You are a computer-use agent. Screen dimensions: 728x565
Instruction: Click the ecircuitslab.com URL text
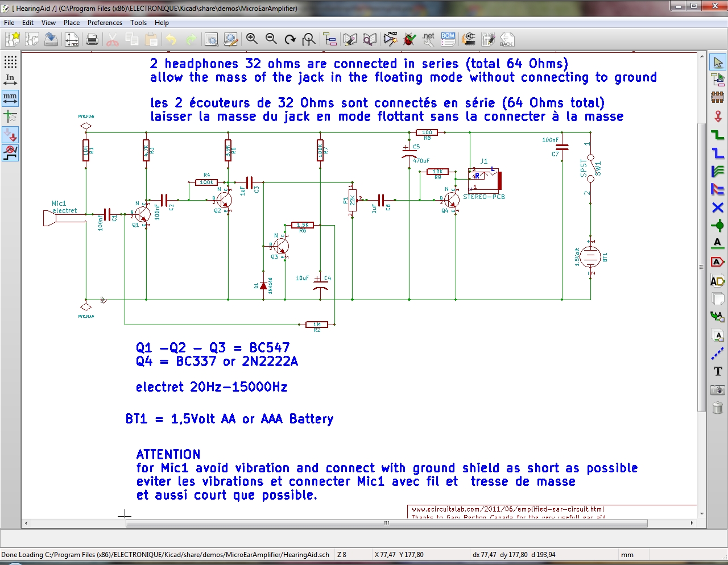tap(508, 509)
